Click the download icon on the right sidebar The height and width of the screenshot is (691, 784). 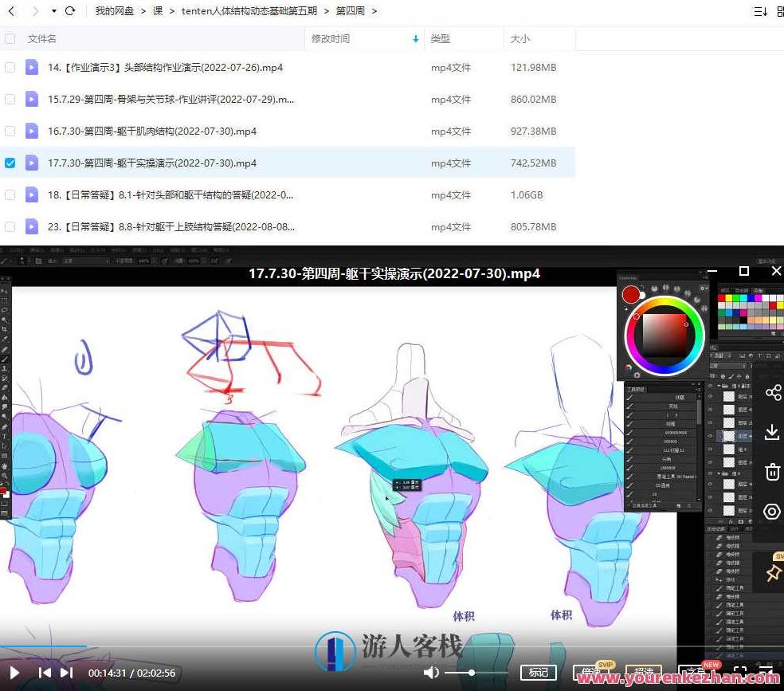(x=772, y=432)
